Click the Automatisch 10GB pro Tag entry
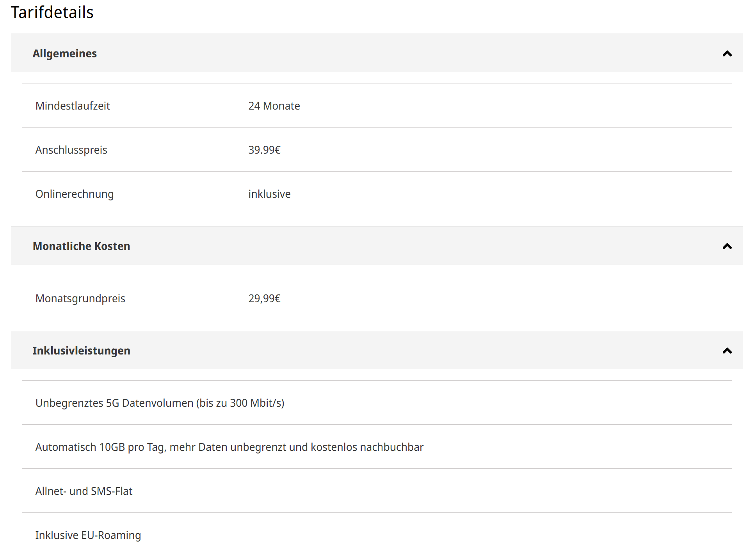The height and width of the screenshot is (560, 754). pos(229,447)
